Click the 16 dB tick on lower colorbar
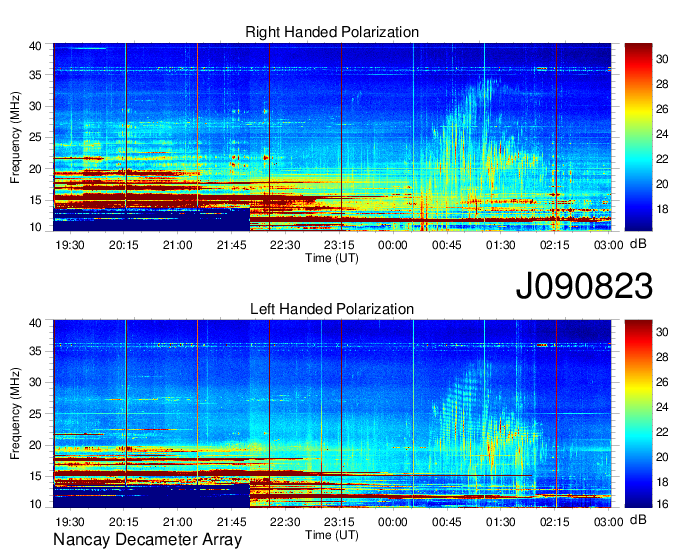The height and width of the screenshot is (552, 680). [x=662, y=504]
